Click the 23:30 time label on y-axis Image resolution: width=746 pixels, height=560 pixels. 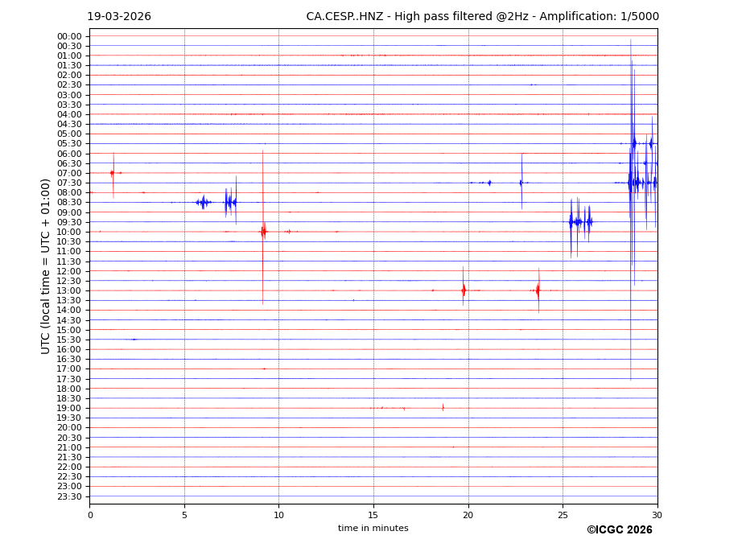pyautogui.click(x=69, y=496)
